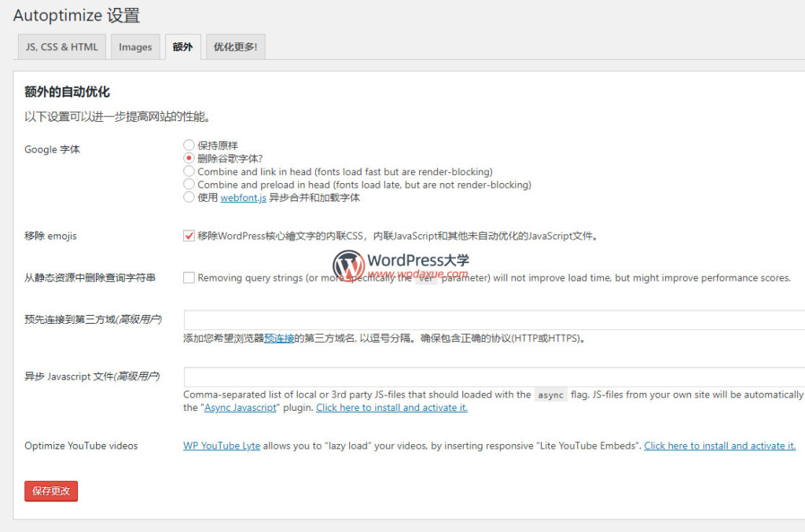Click the 移除 emojis label
805x532 pixels.
click(50, 236)
